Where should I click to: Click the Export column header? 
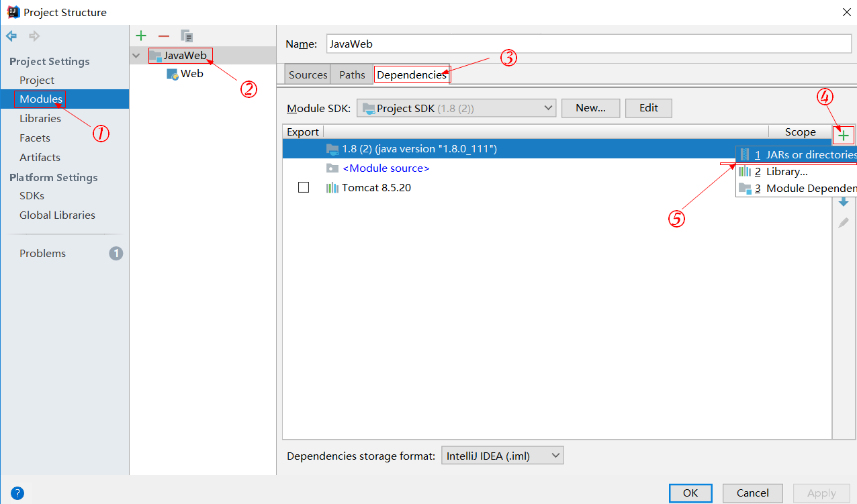click(303, 132)
